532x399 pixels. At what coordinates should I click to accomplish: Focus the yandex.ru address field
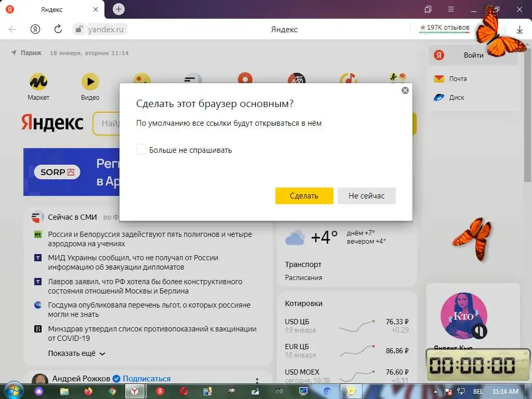pyautogui.click(x=105, y=30)
